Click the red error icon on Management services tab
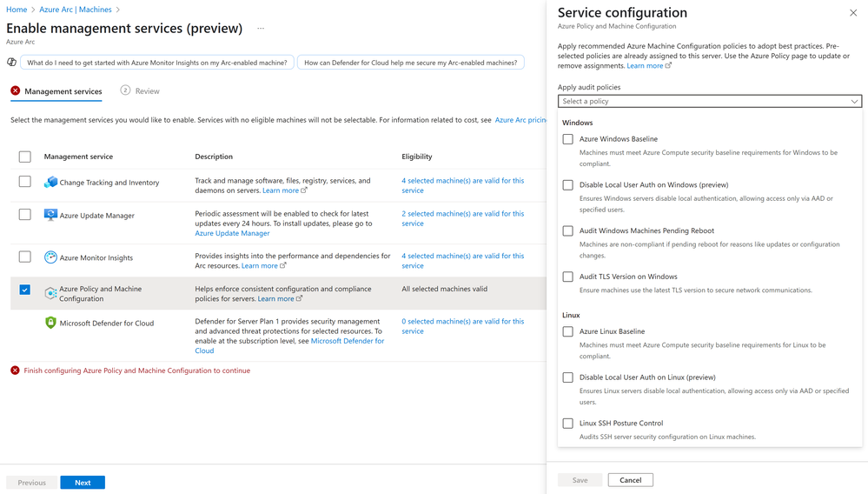This screenshot has width=868, height=494. pyautogui.click(x=16, y=90)
